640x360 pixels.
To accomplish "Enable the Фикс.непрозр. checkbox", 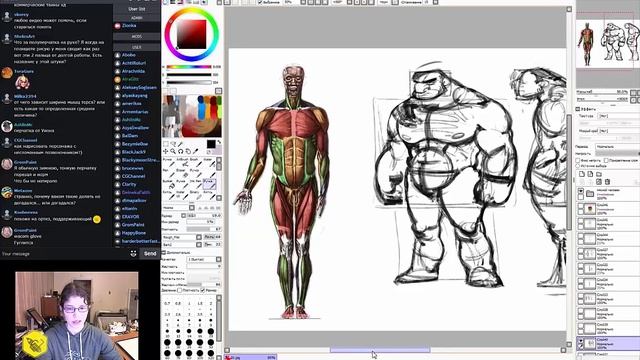I will click(x=578, y=160).
